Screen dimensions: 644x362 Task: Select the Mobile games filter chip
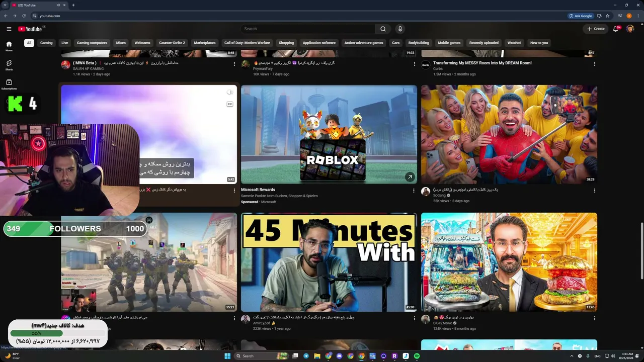(449, 43)
